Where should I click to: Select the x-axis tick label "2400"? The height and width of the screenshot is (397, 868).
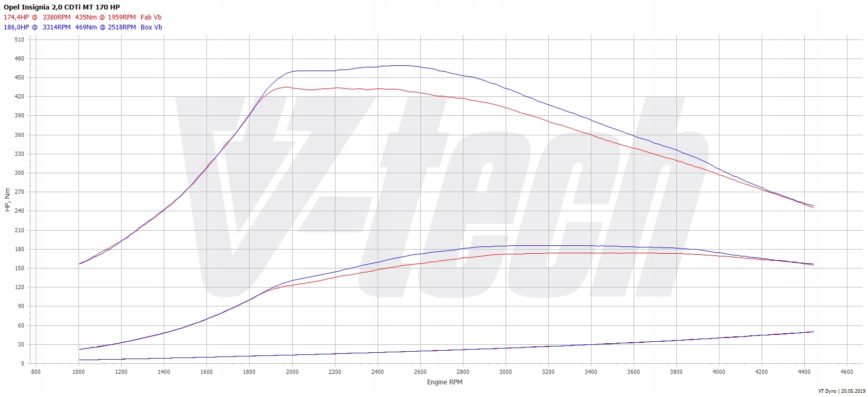point(378,372)
